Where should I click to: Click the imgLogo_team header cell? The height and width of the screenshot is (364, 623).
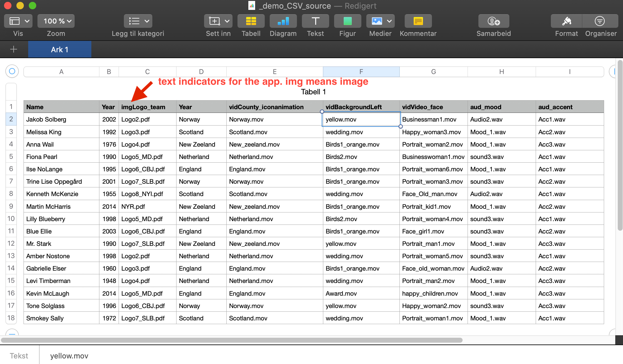point(147,107)
